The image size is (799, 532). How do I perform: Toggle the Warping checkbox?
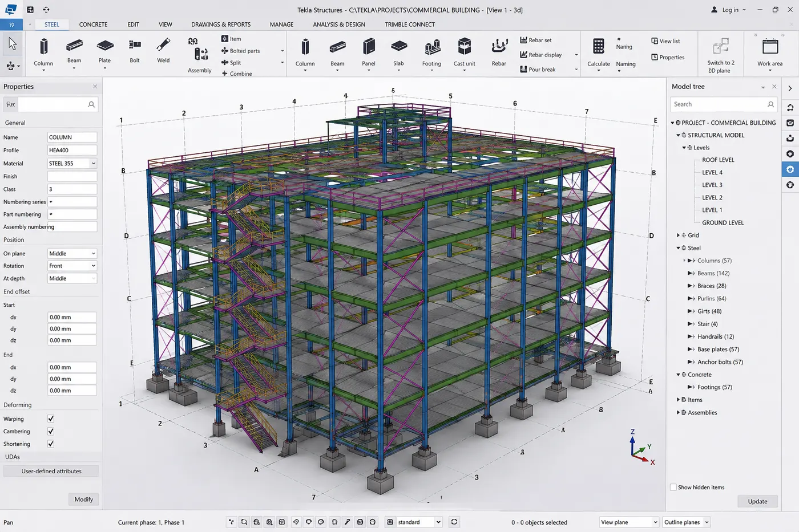[51, 419]
